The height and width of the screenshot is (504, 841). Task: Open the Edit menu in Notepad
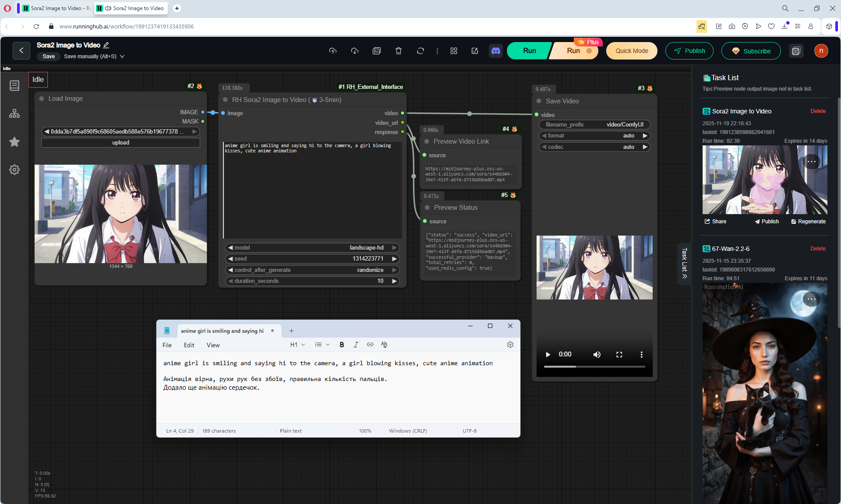[189, 345]
